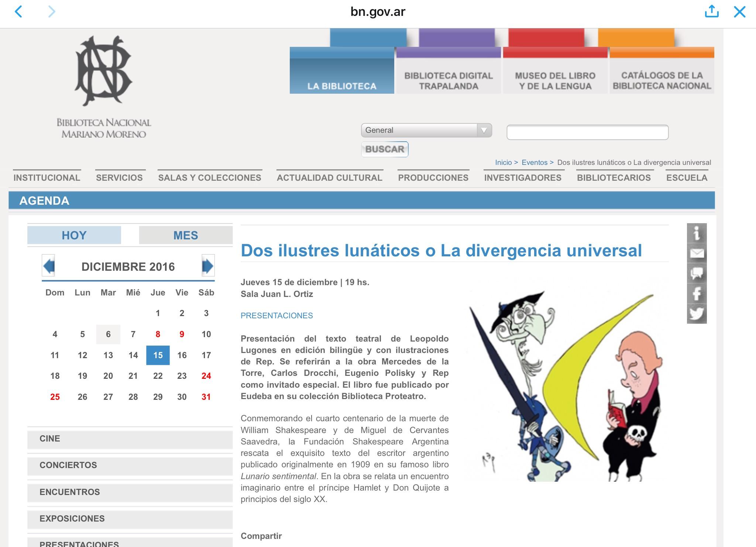Image resolution: width=756 pixels, height=547 pixels.
Task: Go to next month with right arrow
Action: click(x=208, y=266)
